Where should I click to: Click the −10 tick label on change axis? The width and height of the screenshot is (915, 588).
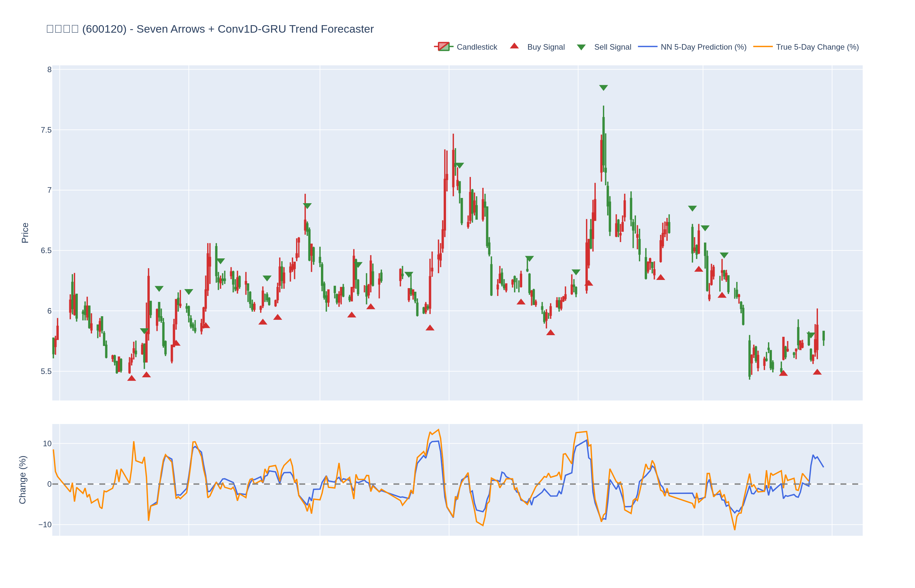(x=45, y=525)
